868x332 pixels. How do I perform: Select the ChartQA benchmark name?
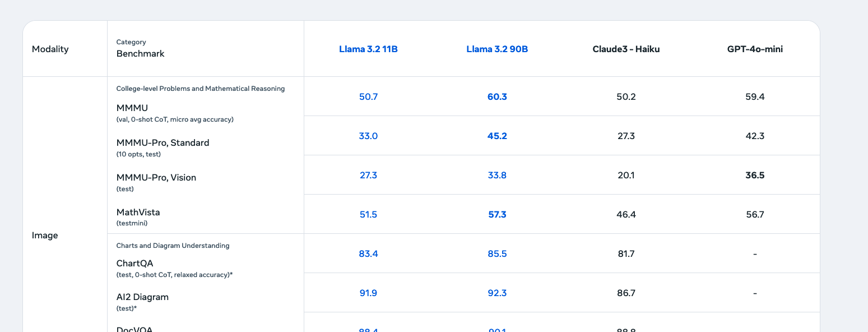click(x=135, y=264)
